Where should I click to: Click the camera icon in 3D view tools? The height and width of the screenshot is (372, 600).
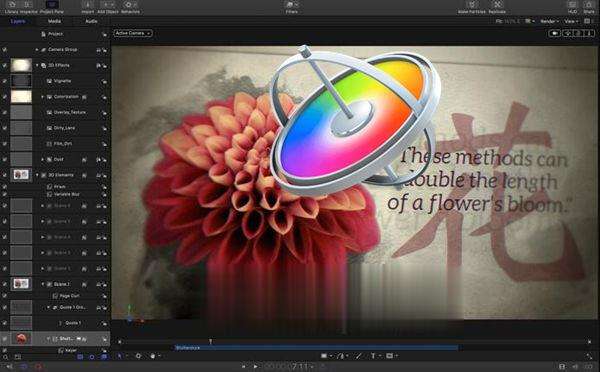tap(554, 33)
